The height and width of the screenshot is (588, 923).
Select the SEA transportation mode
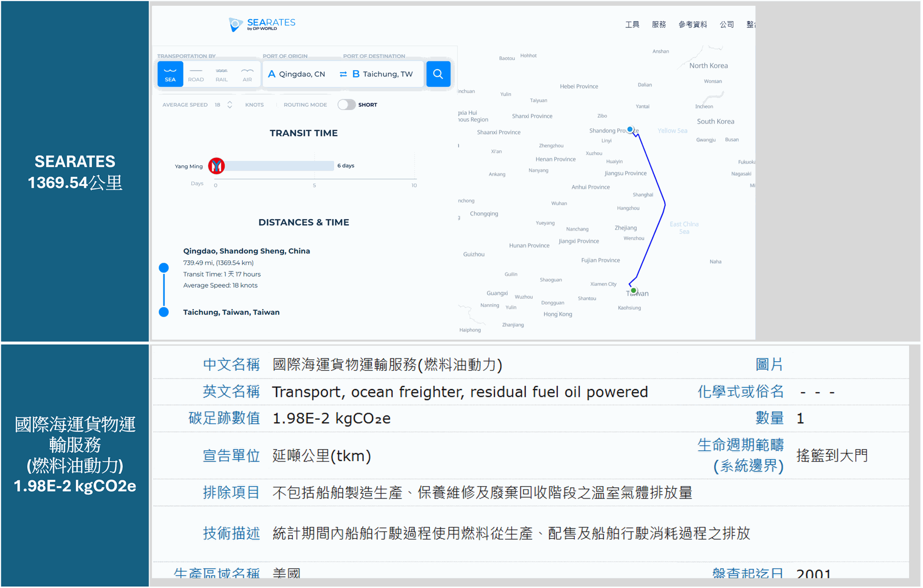click(170, 73)
